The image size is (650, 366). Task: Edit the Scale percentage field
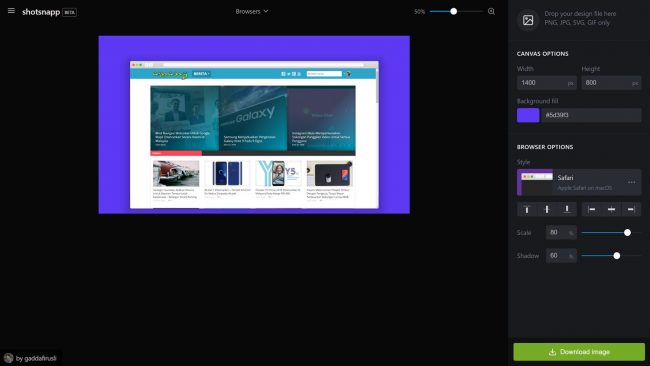561,233
